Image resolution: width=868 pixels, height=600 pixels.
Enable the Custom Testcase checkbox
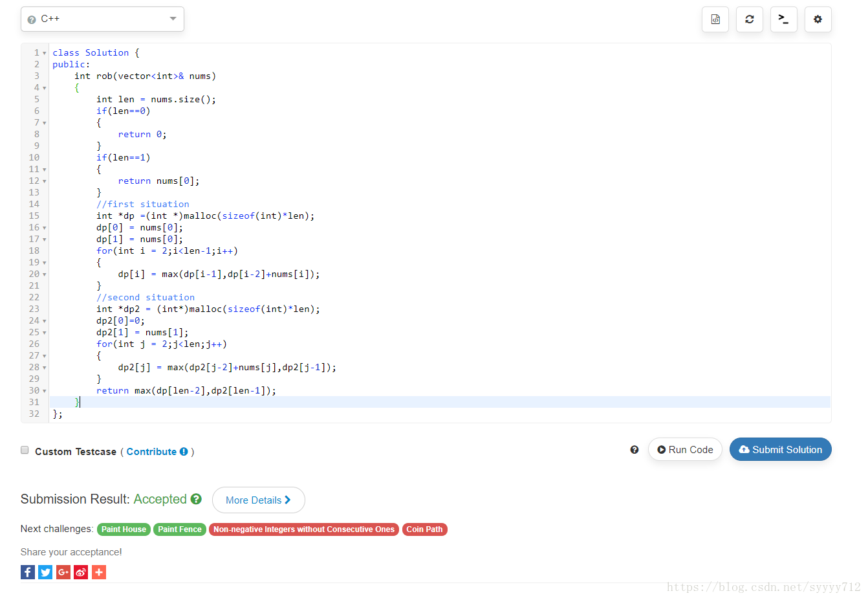[x=25, y=450]
